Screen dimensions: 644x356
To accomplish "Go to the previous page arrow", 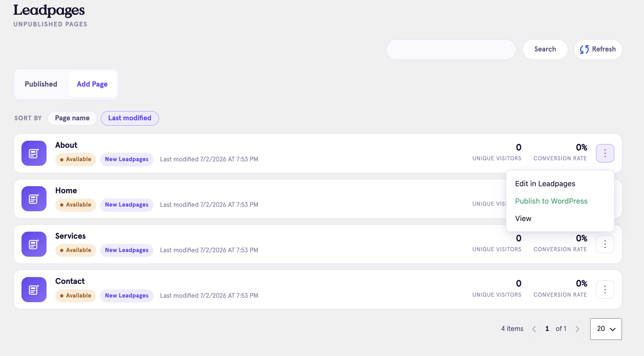I will 534,329.
